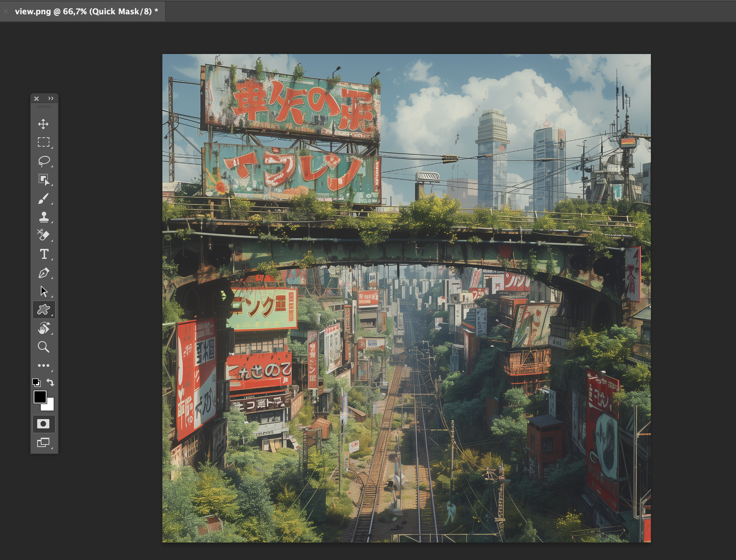Select the Rectangular Marquee tool

[44, 142]
